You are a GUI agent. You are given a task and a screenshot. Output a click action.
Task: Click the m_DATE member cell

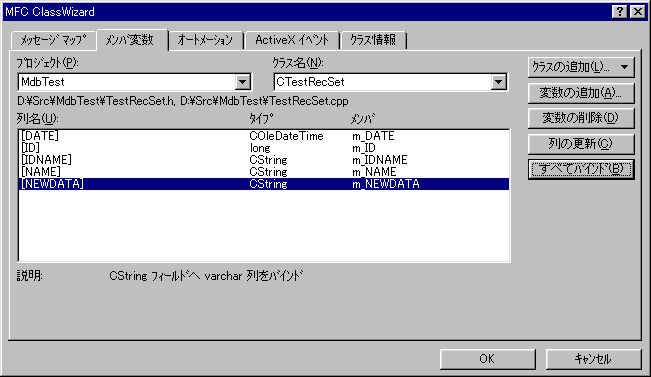(x=373, y=136)
